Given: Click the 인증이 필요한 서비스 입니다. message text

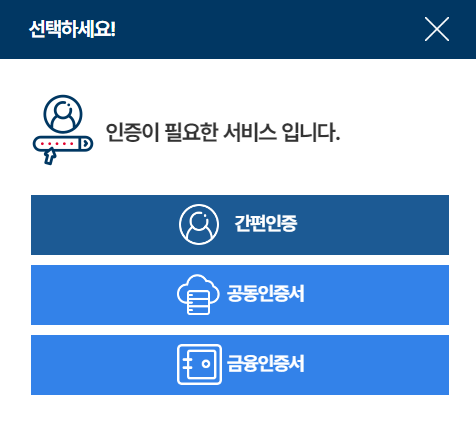Looking at the screenshot, I should point(223,132).
